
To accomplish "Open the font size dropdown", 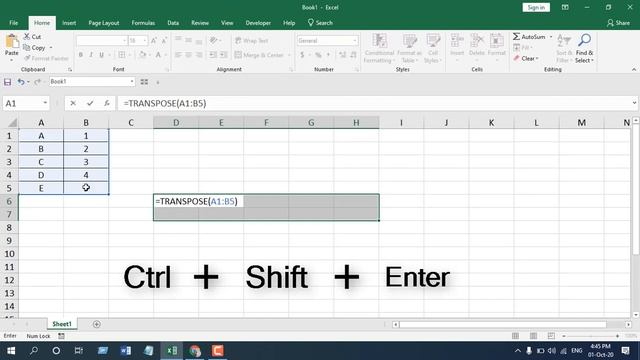I will pos(144,40).
